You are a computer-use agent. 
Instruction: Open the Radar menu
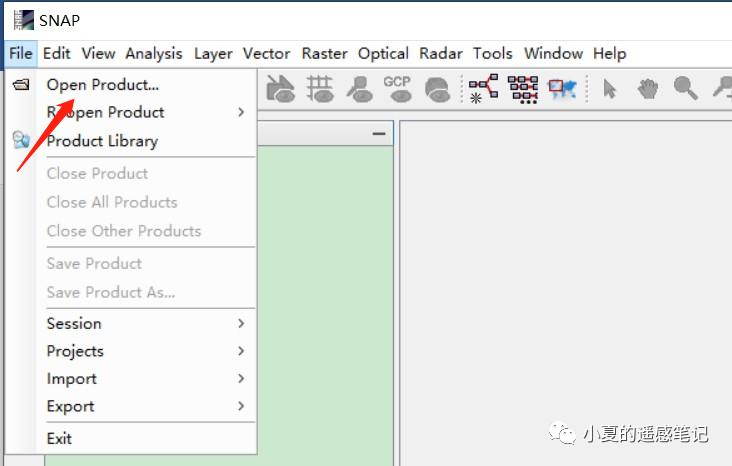tap(441, 54)
